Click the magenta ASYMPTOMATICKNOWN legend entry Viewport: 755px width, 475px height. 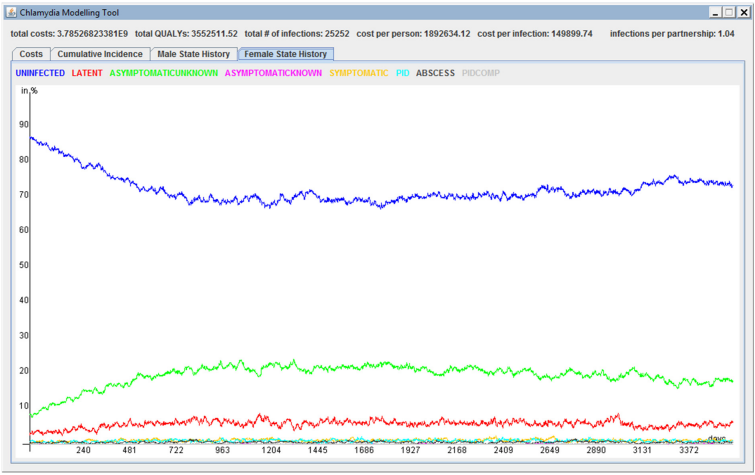tap(273, 74)
